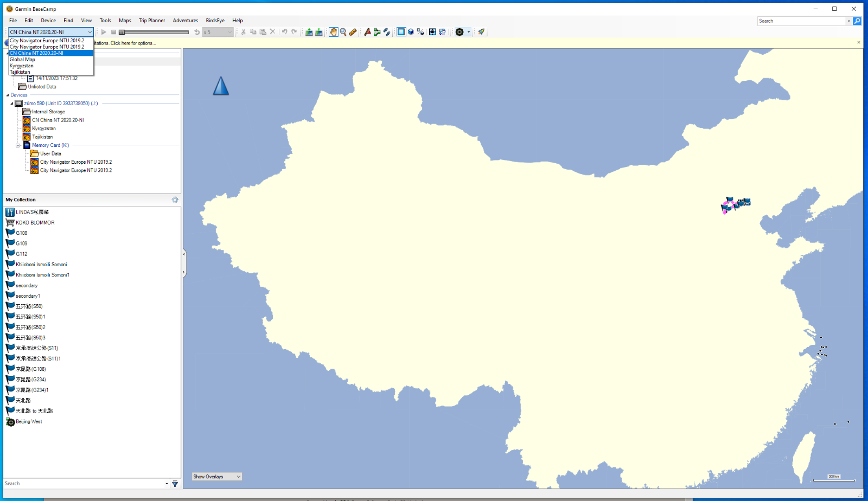The width and height of the screenshot is (868, 501).
Task: Start playback with the play button
Action: click(x=104, y=32)
